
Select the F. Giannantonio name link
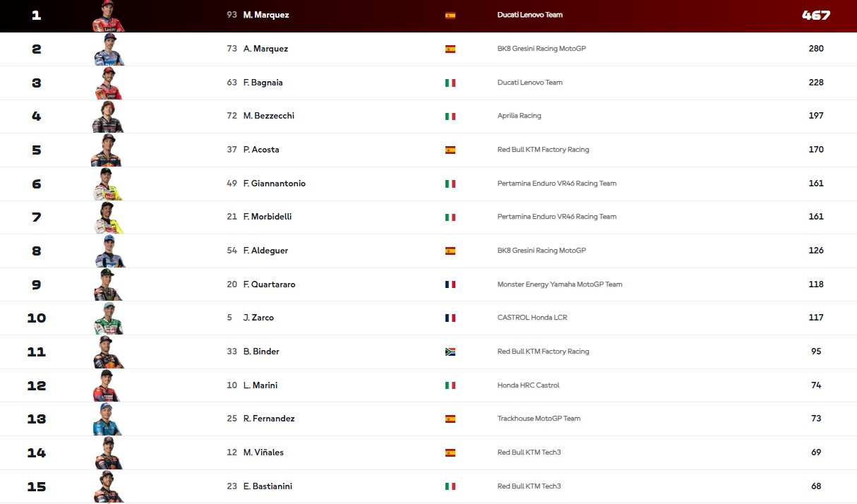click(275, 184)
